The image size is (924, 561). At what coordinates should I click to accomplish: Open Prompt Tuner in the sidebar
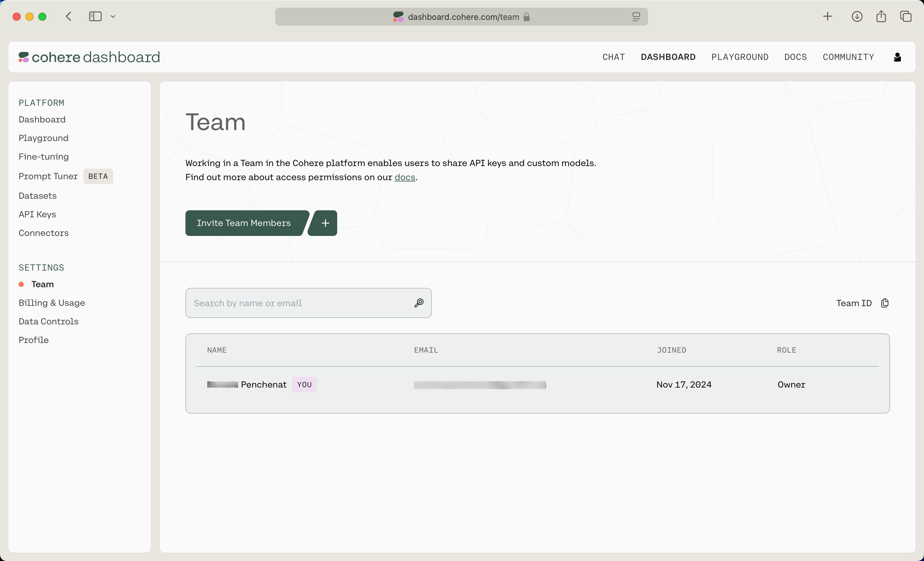(48, 176)
